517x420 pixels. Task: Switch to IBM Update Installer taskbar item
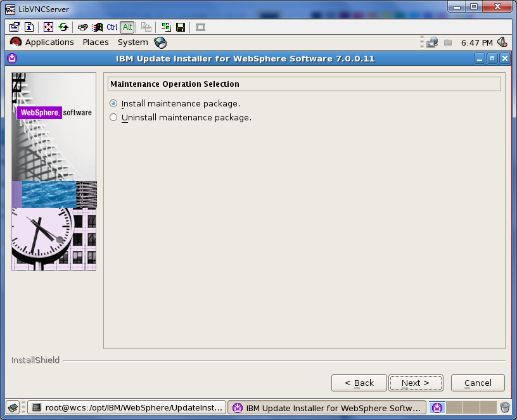[327, 408]
